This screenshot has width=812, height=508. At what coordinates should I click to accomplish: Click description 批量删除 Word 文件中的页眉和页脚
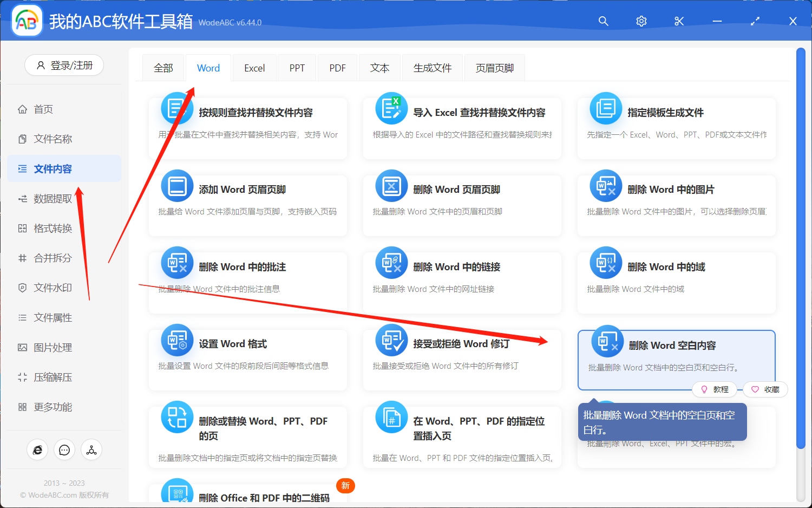(437, 212)
